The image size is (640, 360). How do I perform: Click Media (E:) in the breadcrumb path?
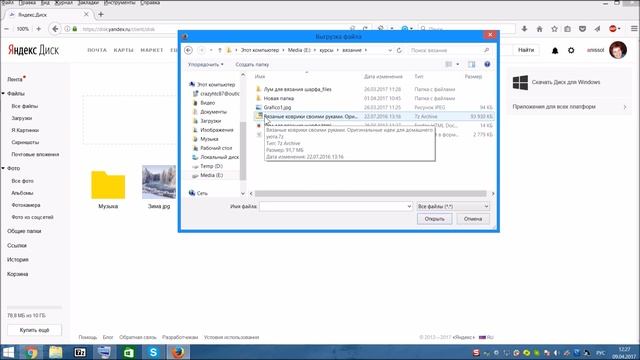click(299, 50)
